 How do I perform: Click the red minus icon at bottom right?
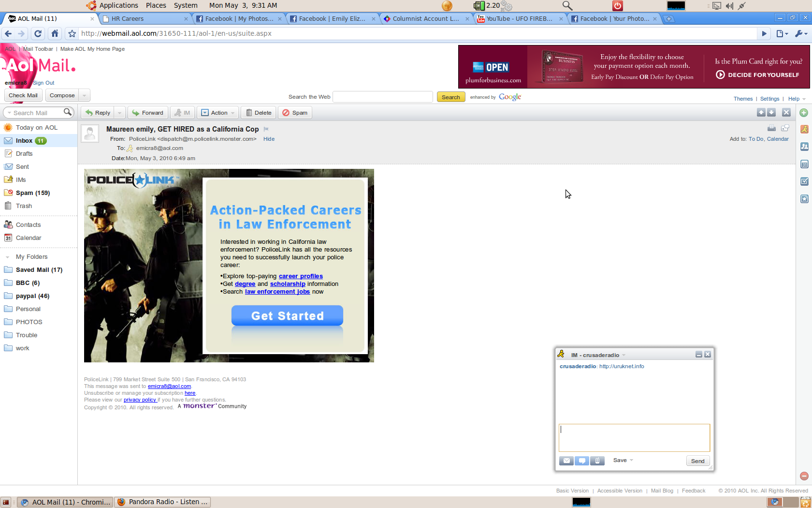click(x=804, y=476)
